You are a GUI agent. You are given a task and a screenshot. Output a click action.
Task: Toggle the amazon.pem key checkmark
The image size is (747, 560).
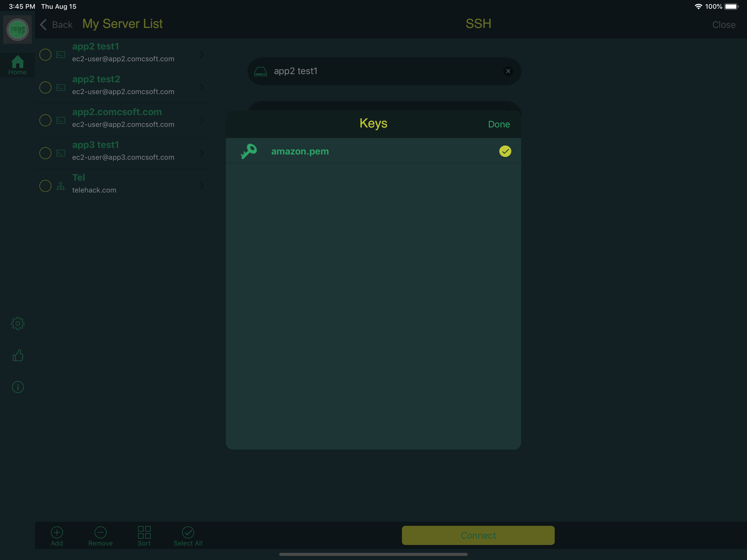click(505, 151)
